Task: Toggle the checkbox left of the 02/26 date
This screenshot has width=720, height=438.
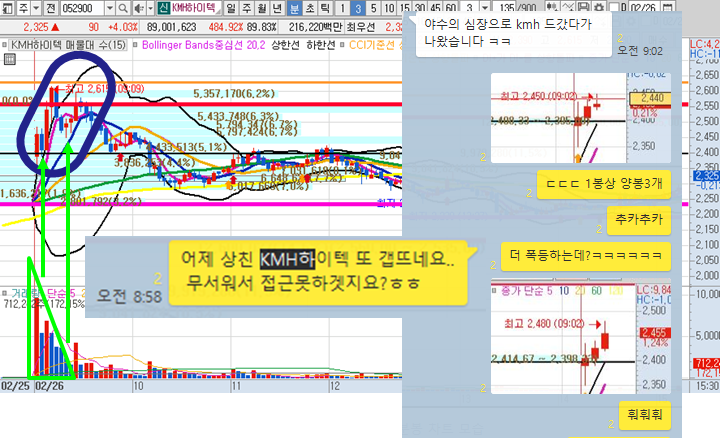Action: [614, 7]
